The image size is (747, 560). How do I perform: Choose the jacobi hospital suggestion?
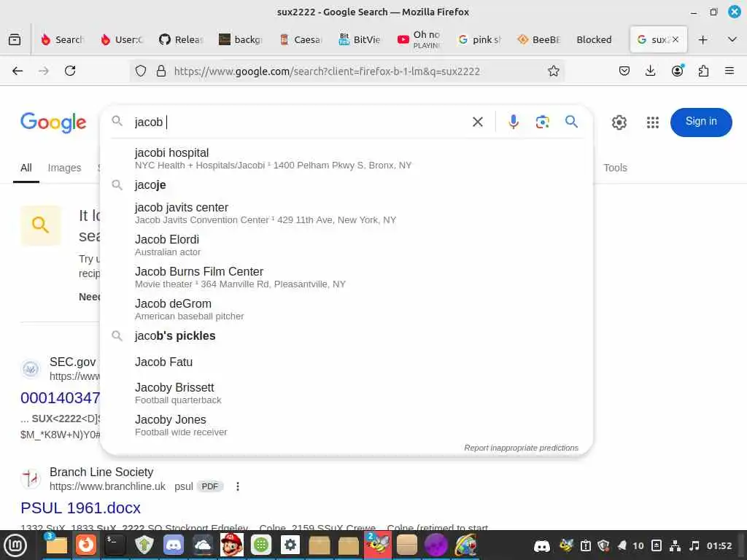coord(347,158)
